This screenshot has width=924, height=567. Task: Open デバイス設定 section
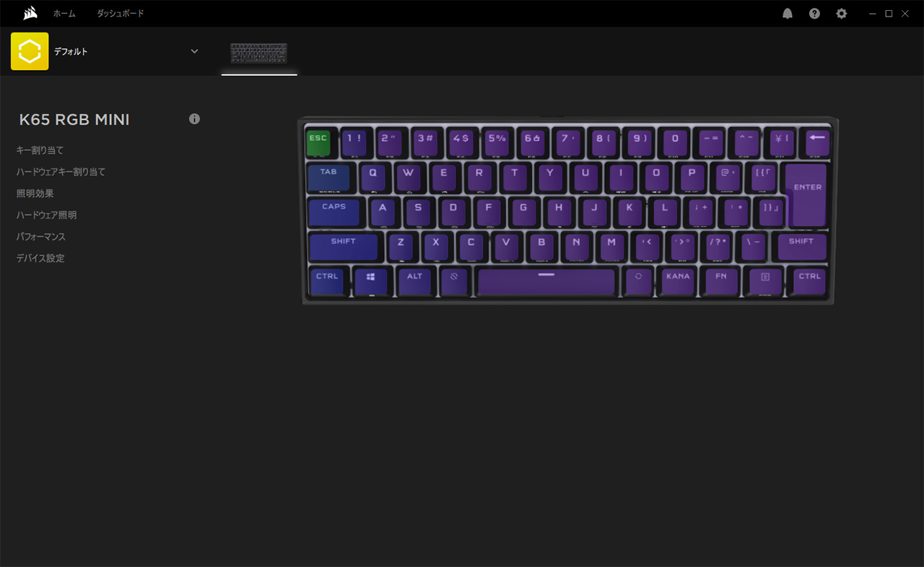click(x=40, y=258)
